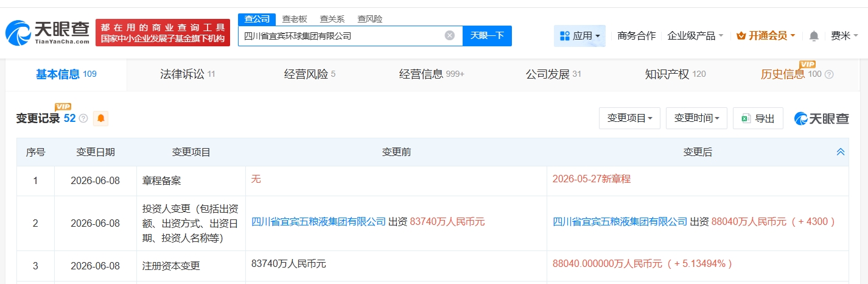Screen dimensions: 868x284
Task: Click the red promotional banner image
Action: [163, 33]
